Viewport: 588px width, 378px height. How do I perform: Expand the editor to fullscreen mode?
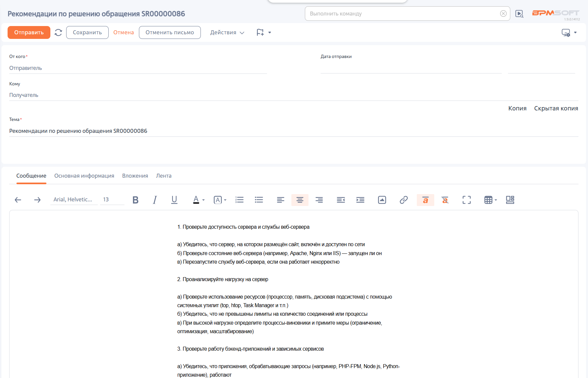[x=467, y=200]
